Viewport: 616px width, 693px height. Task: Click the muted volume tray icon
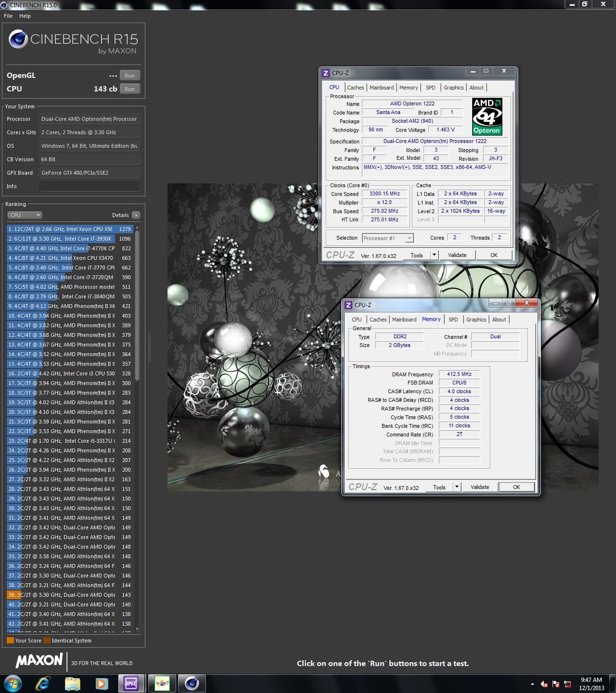tap(544, 684)
